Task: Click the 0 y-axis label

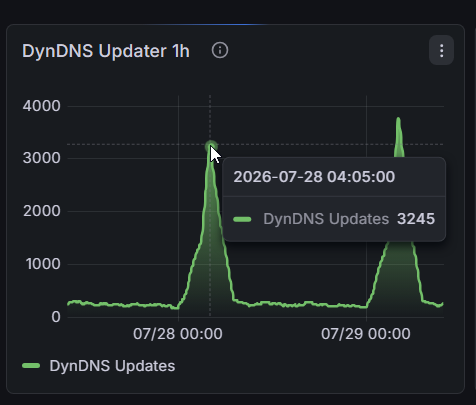Action: click(x=56, y=317)
